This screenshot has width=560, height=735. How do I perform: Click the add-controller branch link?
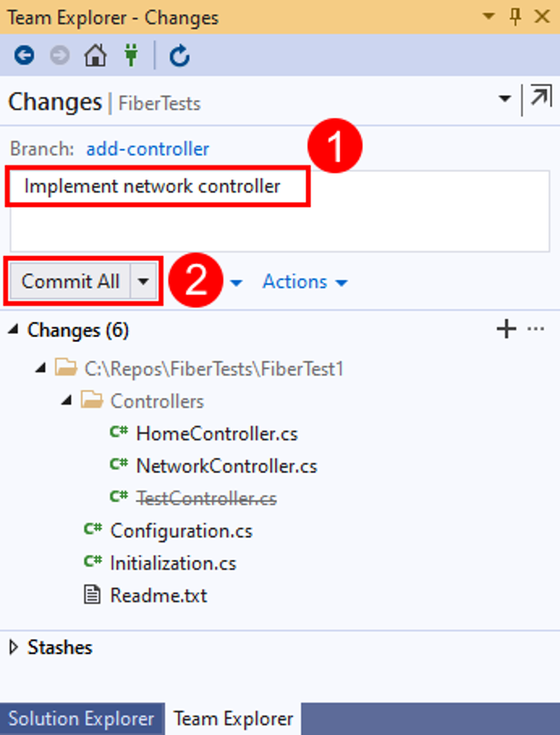coord(148,149)
